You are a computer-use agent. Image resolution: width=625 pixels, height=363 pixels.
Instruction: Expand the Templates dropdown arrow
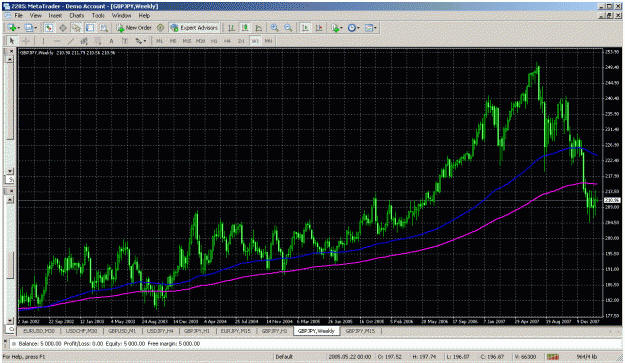(x=375, y=28)
